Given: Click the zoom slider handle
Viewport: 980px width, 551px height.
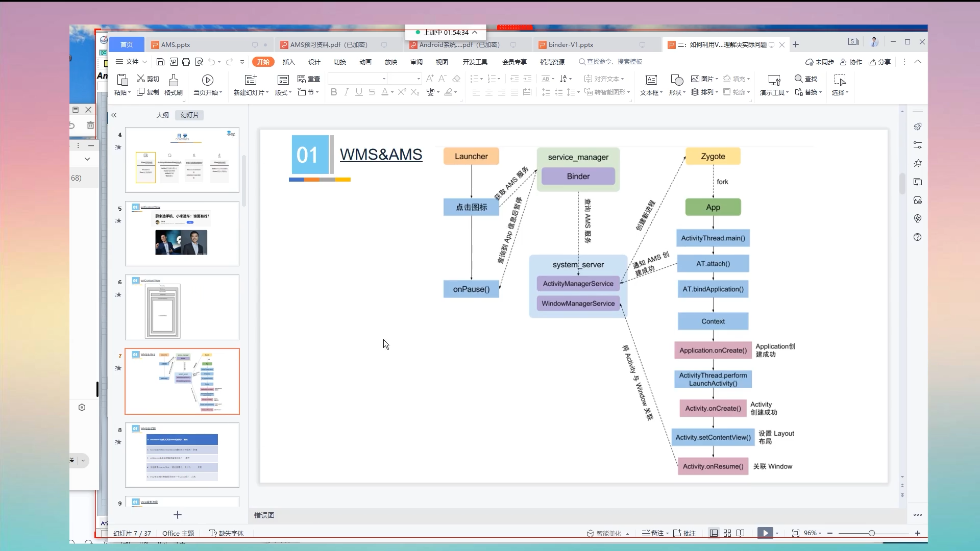Looking at the screenshot, I should pyautogui.click(x=872, y=533).
